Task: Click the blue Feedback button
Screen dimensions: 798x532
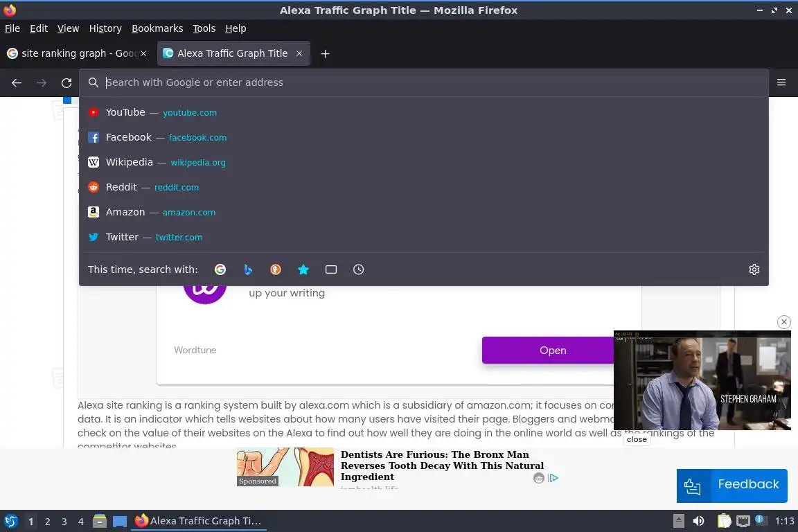Action: pos(731,485)
